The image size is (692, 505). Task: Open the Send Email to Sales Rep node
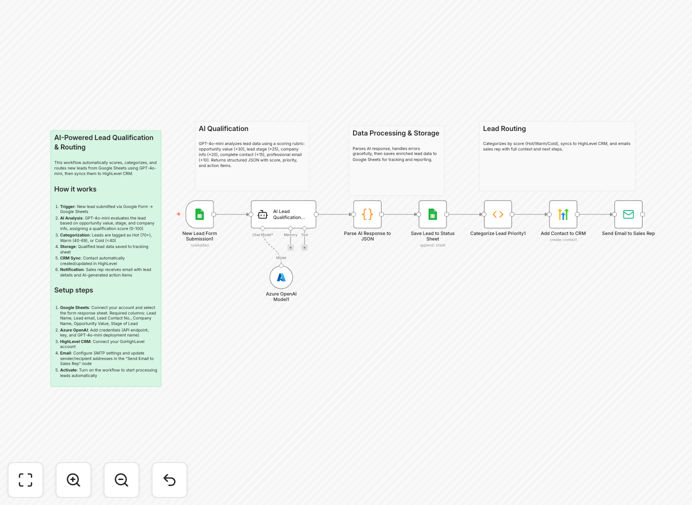click(628, 215)
